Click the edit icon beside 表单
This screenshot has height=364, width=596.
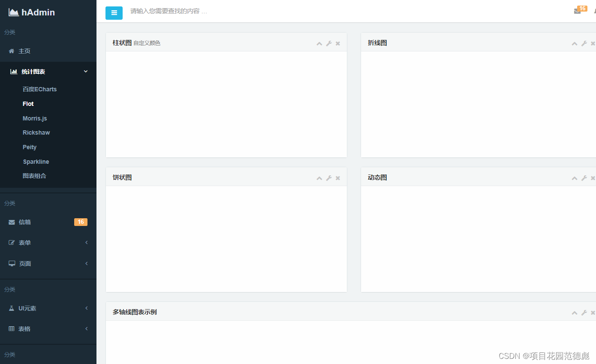tap(12, 243)
